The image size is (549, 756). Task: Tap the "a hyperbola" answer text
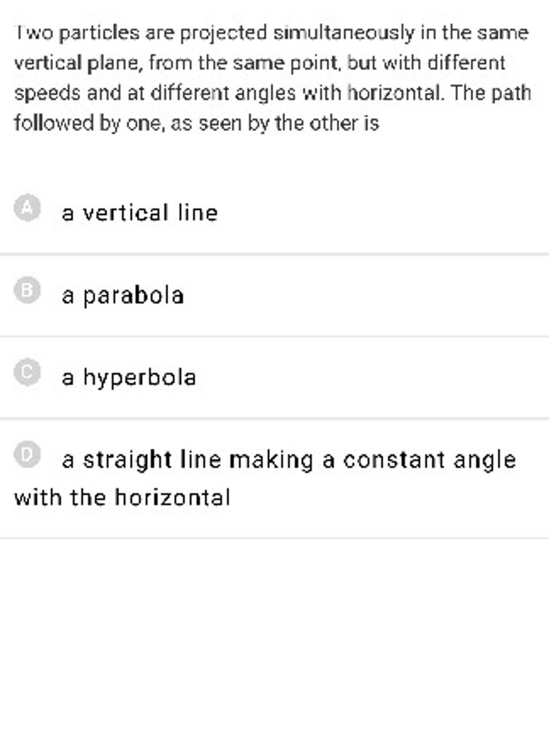coord(129,377)
